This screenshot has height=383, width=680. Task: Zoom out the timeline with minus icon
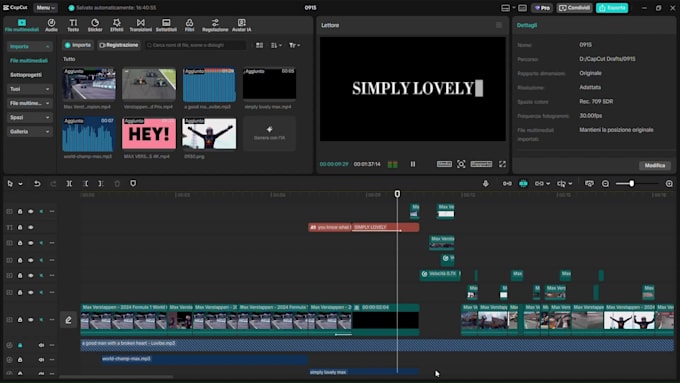point(605,183)
